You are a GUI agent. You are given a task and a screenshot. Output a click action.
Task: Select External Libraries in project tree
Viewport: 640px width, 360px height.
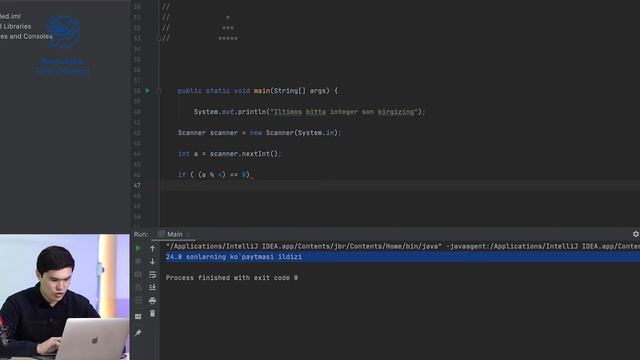pos(16,26)
